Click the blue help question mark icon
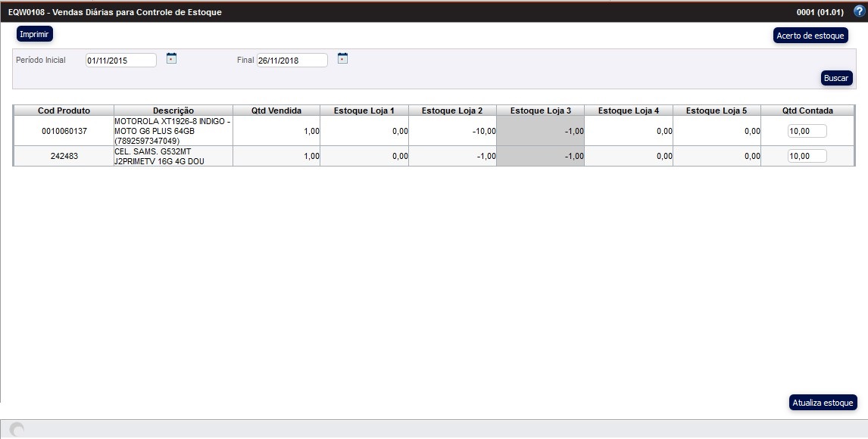This screenshot has height=439, width=868. (x=858, y=11)
